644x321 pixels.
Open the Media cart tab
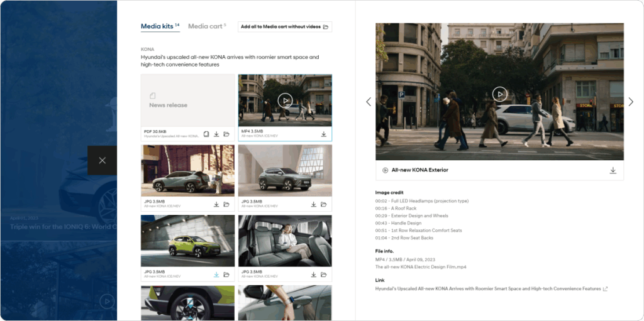click(207, 26)
